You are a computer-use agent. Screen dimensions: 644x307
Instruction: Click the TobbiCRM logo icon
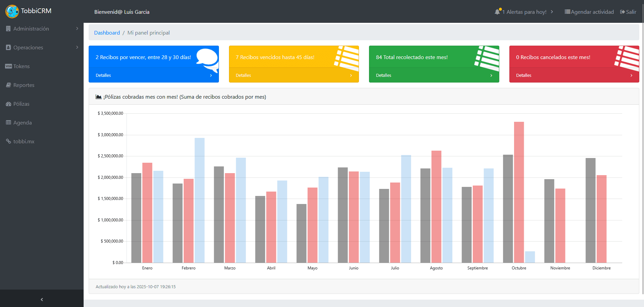[12, 11]
